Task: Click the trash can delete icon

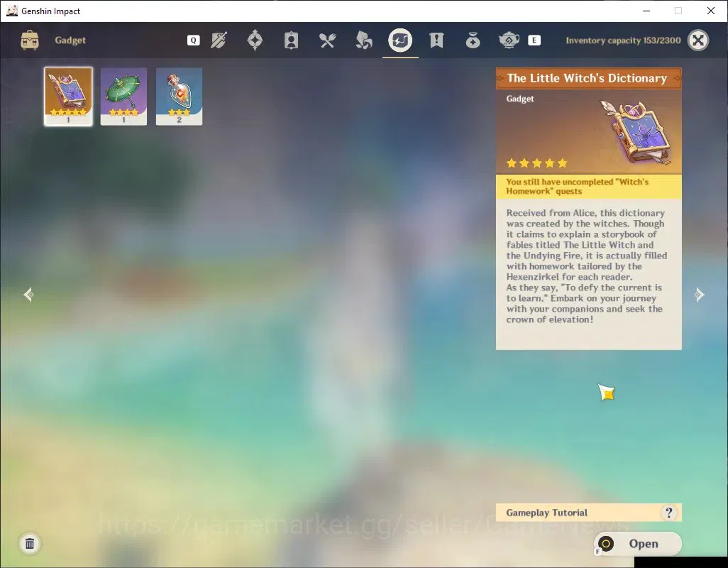Action: [x=30, y=543]
